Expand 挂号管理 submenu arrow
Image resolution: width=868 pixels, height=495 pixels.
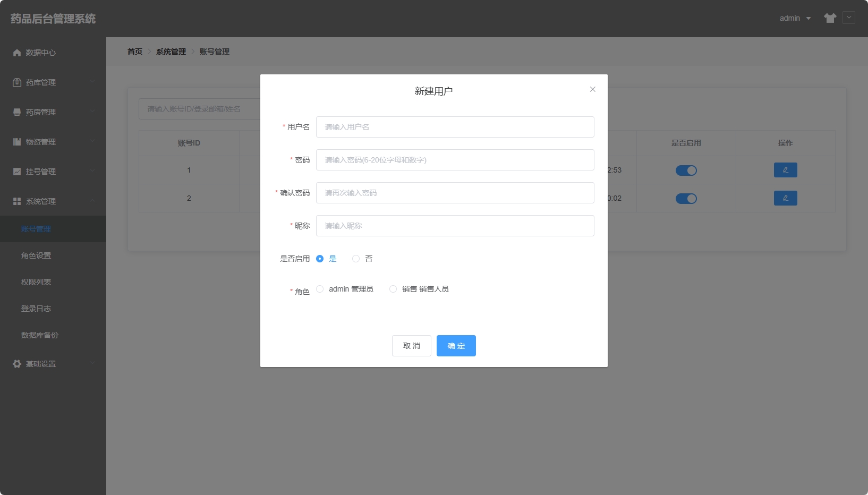pos(93,170)
